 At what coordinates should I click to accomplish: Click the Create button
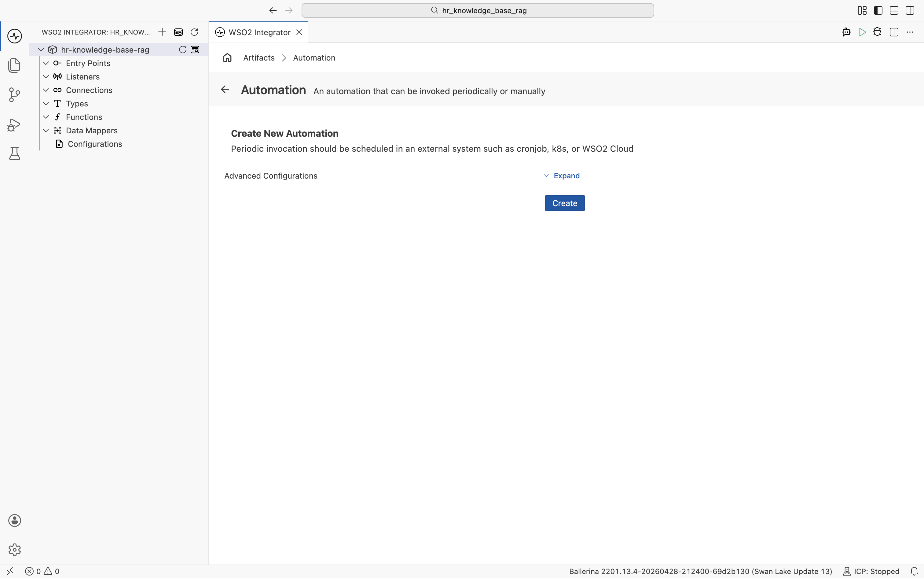pos(565,203)
